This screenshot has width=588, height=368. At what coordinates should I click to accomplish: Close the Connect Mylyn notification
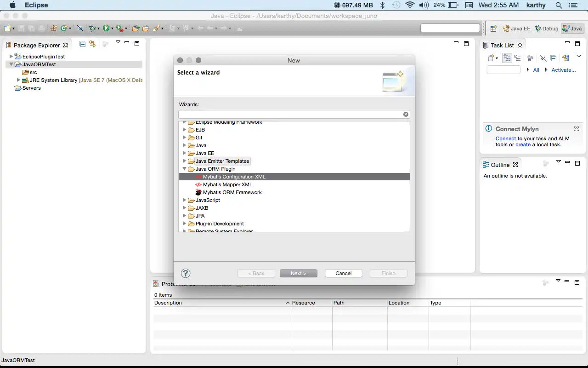pos(576,129)
